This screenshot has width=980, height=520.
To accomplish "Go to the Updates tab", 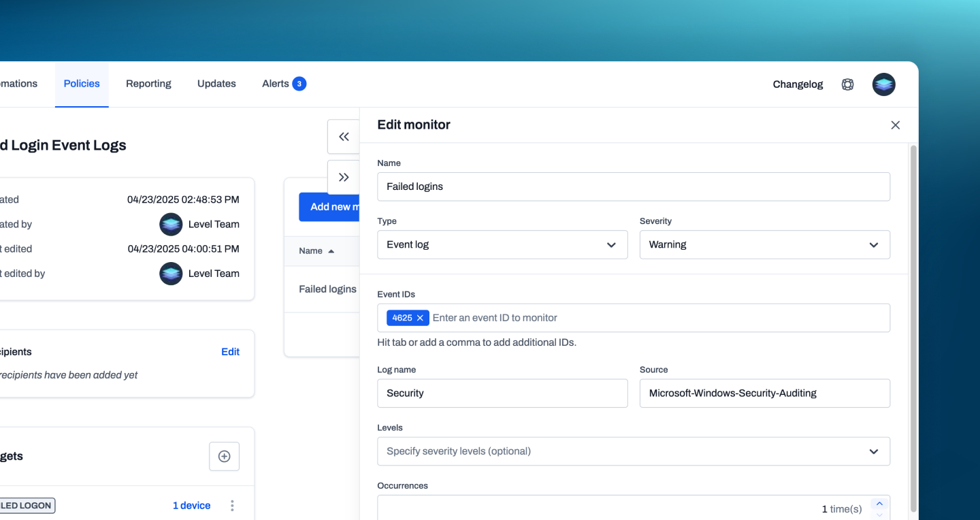I will [216, 84].
